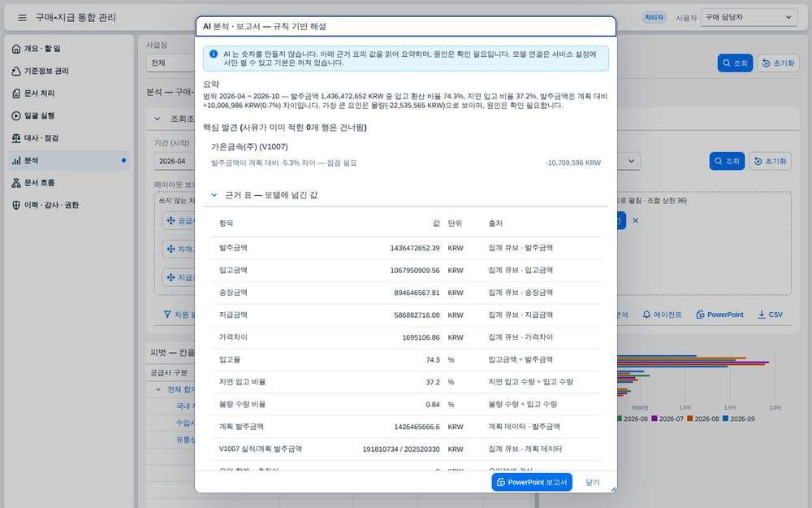Screen dimensions: 812x508
Task: Click the move handle on 공급 field chip
Action: coord(171,221)
